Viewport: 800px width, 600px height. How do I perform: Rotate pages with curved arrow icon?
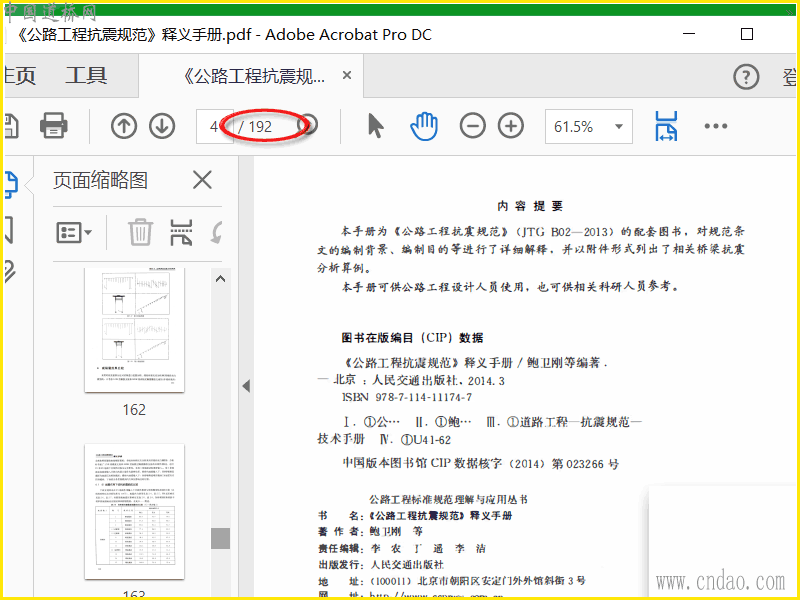[x=217, y=233]
